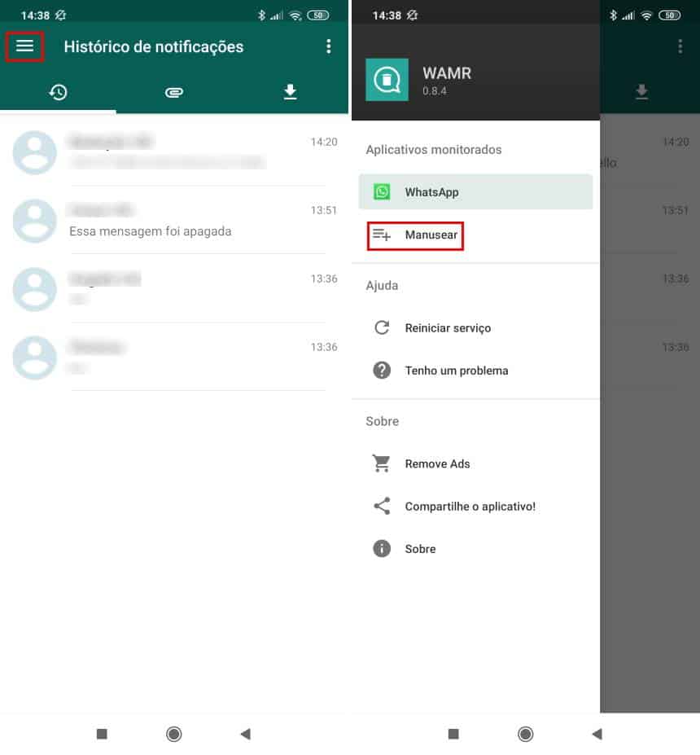Tap the list-add icon beside Manusear
The width and height of the screenshot is (700, 755).
click(382, 235)
